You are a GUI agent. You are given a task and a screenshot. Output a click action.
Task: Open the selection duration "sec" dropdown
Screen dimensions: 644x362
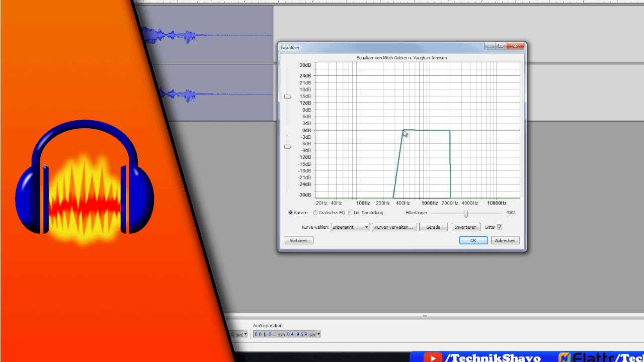[245, 333]
